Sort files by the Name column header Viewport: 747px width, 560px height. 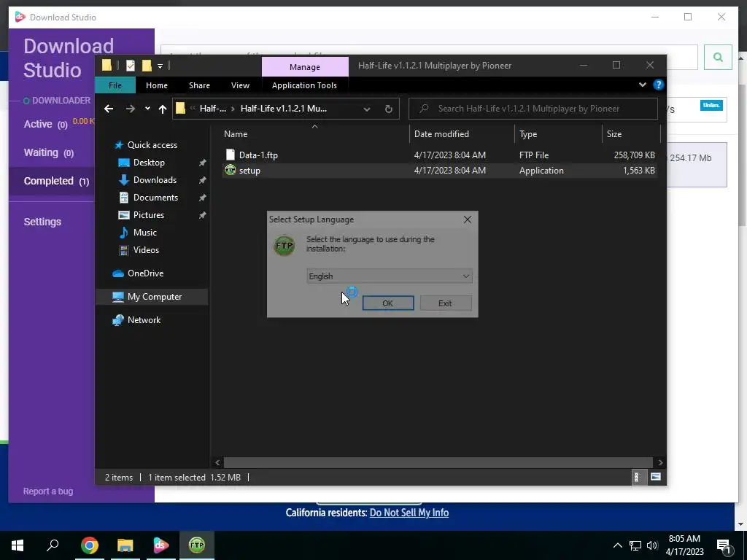(315, 134)
